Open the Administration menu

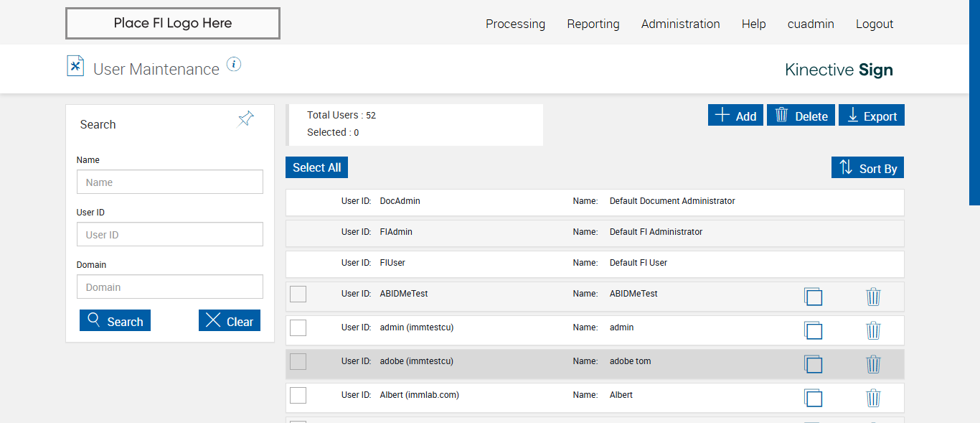(x=680, y=24)
